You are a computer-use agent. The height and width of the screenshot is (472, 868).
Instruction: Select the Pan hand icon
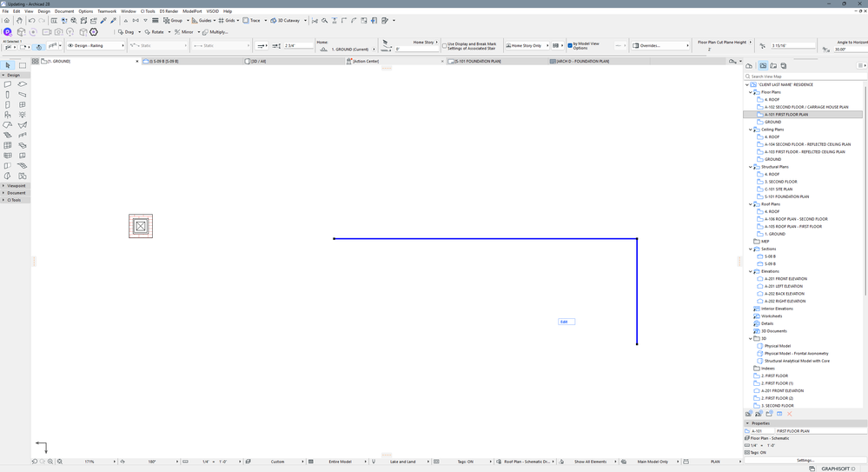19,21
